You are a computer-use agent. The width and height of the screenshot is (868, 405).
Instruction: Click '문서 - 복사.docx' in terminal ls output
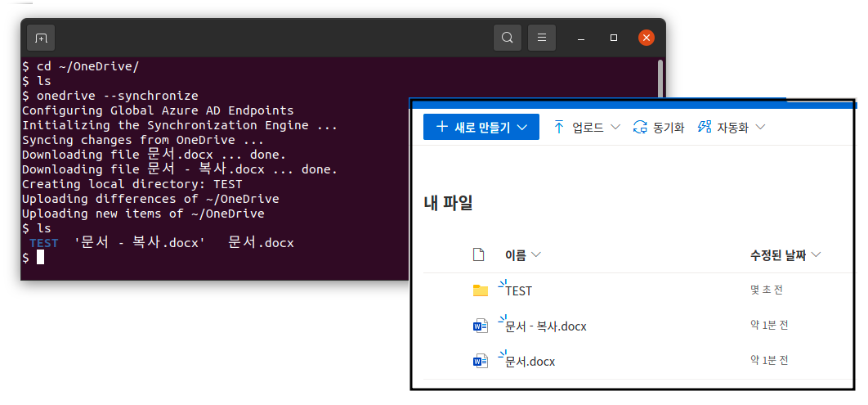[x=140, y=243]
